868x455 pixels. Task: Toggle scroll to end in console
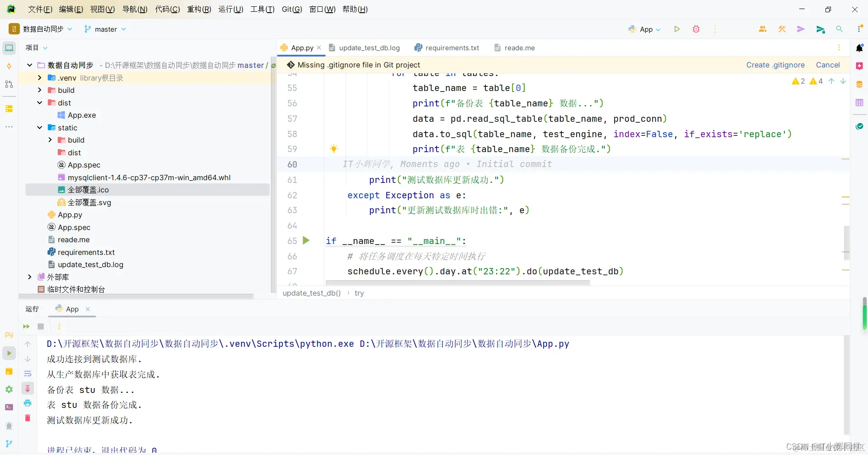pyautogui.click(x=28, y=388)
